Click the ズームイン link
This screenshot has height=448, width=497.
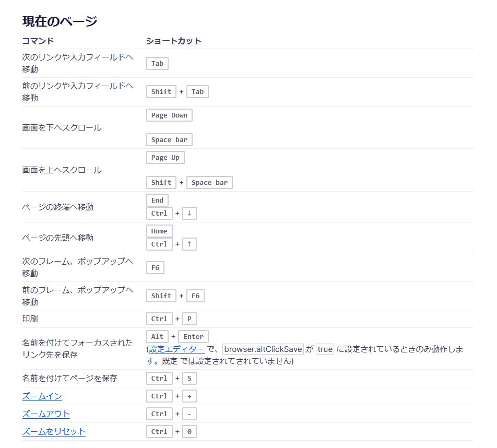pyautogui.click(x=42, y=396)
